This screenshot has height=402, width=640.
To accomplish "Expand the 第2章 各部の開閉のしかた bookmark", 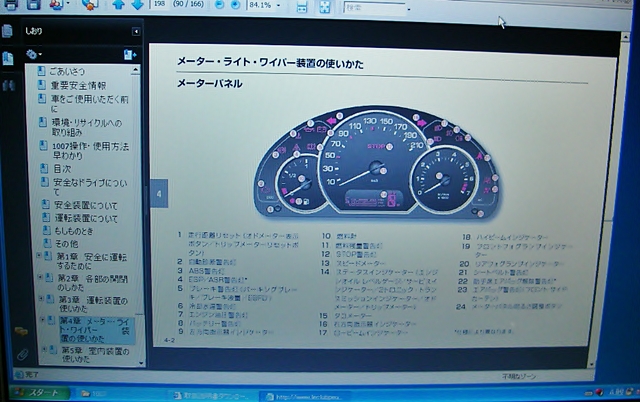I will point(40,277).
